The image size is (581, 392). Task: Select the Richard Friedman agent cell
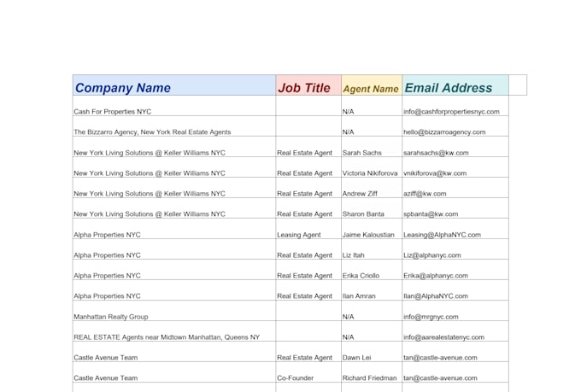pyautogui.click(x=372, y=372)
